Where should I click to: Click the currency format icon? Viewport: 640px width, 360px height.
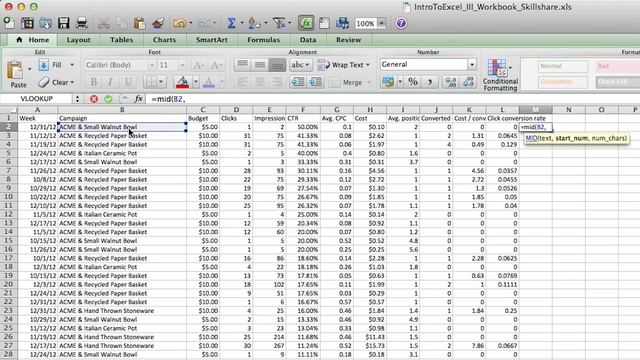click(x=388, y=82)
